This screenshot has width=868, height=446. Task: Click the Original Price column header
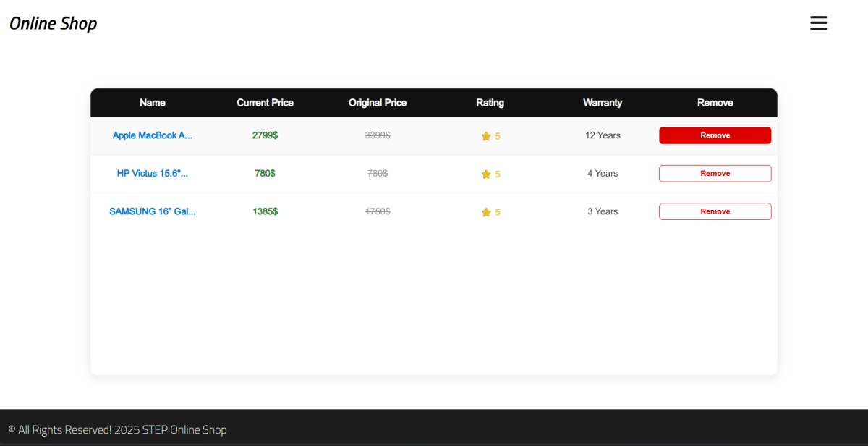(378, 103)
